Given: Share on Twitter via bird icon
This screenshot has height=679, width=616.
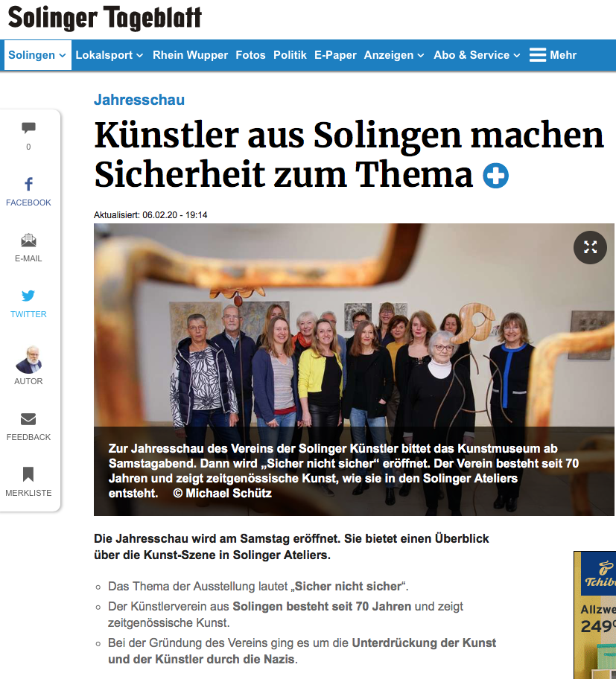Looking at the screenshot, I should click(28, 296).
